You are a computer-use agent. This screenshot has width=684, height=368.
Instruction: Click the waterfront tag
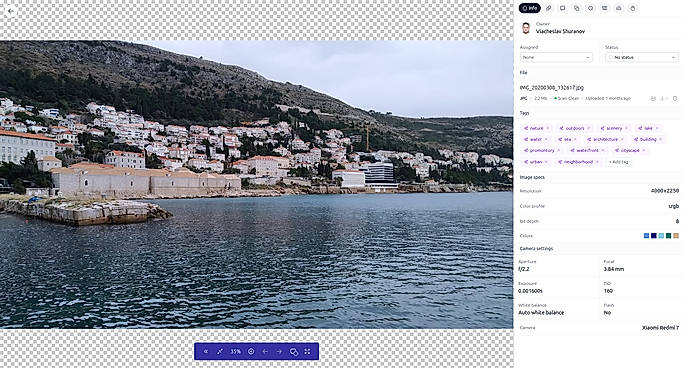tap(588, 150)
